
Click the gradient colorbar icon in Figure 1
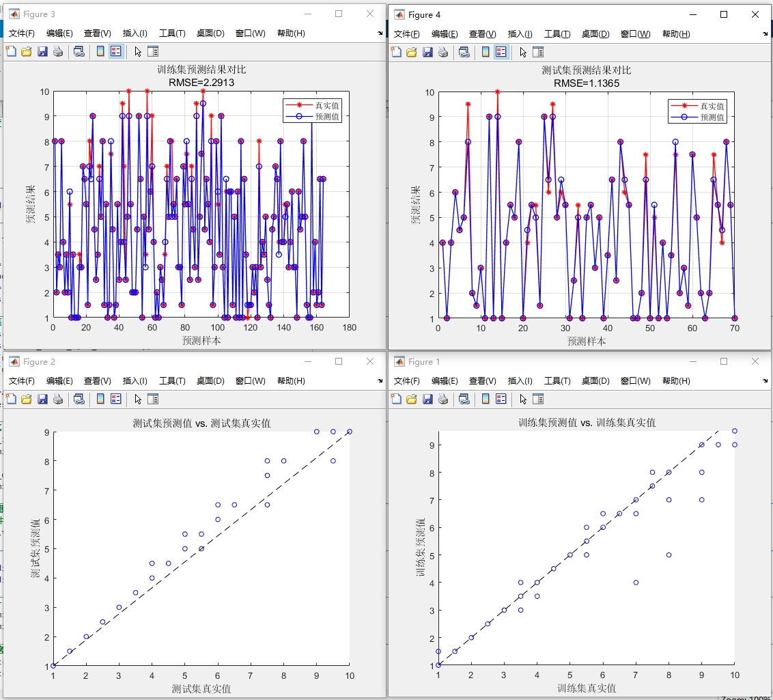pyautogui.click(x=487, y=400)
